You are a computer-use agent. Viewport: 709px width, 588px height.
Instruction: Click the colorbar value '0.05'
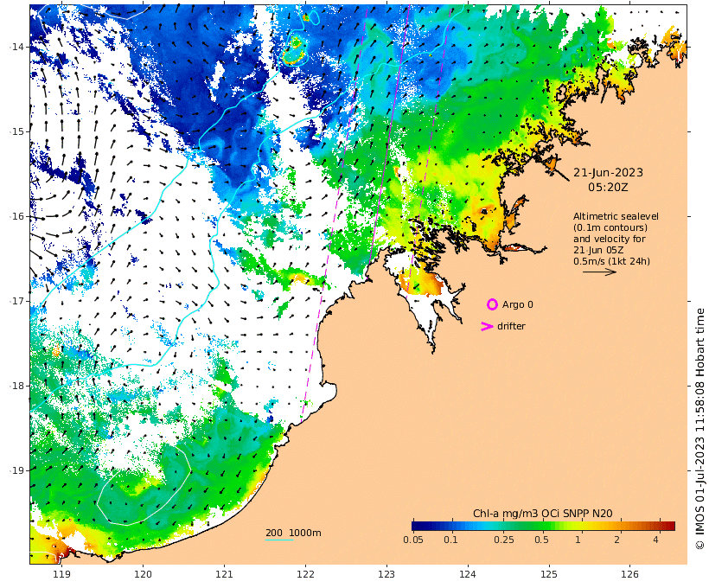point(413,540)
